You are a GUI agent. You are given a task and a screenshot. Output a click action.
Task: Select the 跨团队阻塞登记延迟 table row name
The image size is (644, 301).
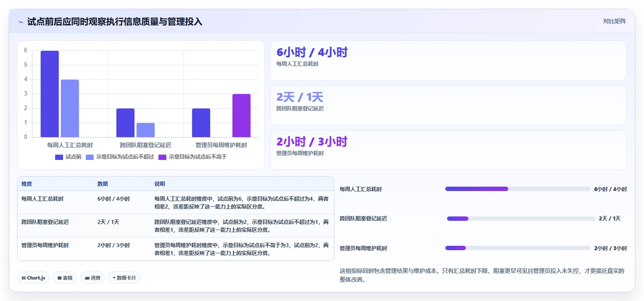pos(45,222)
